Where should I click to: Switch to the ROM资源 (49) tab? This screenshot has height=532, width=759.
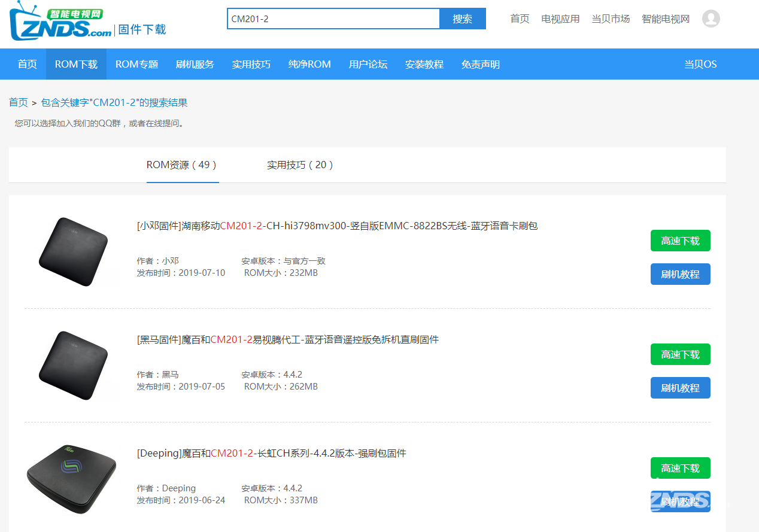(x=183, y=165)
